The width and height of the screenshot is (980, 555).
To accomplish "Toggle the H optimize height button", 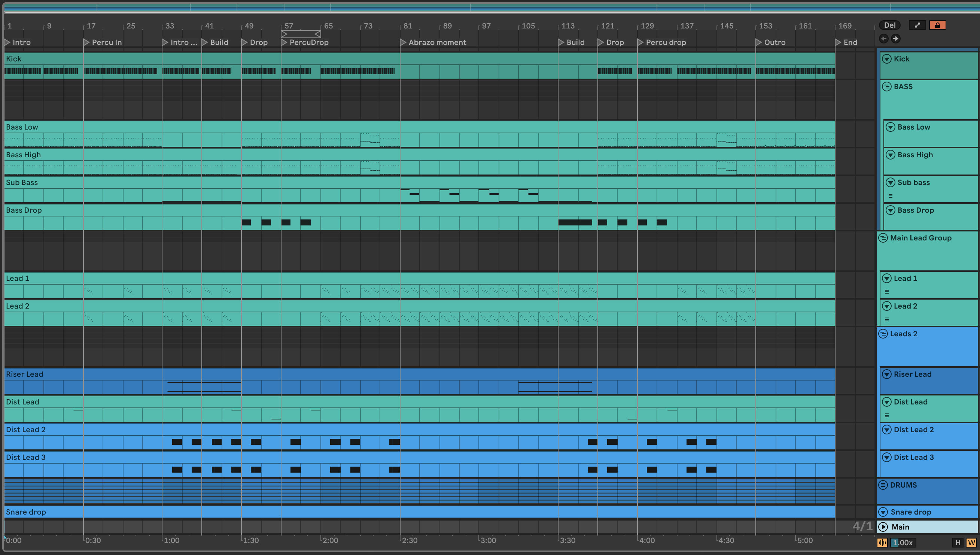I will tap(958, 542).
